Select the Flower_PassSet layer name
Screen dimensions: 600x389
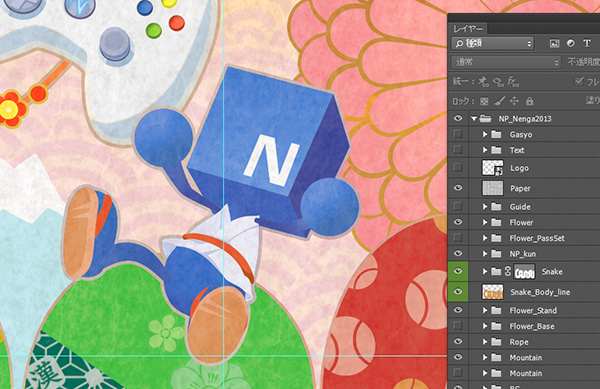tap(537, 238)
